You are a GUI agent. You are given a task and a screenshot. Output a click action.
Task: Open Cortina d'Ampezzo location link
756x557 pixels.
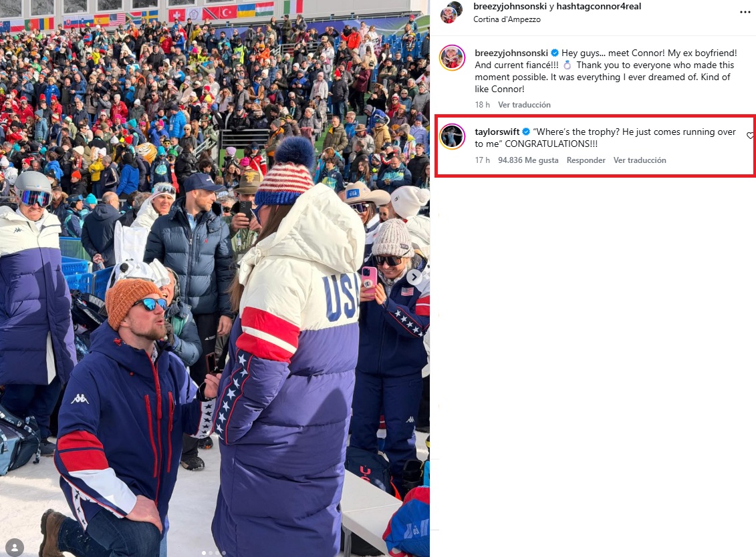coord(507,19)
